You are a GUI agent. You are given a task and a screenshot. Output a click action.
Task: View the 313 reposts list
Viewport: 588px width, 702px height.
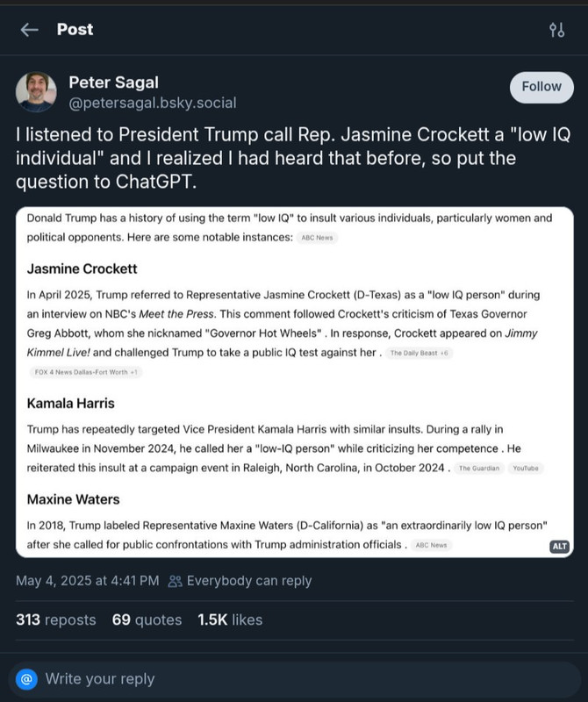tap(56, 620)
